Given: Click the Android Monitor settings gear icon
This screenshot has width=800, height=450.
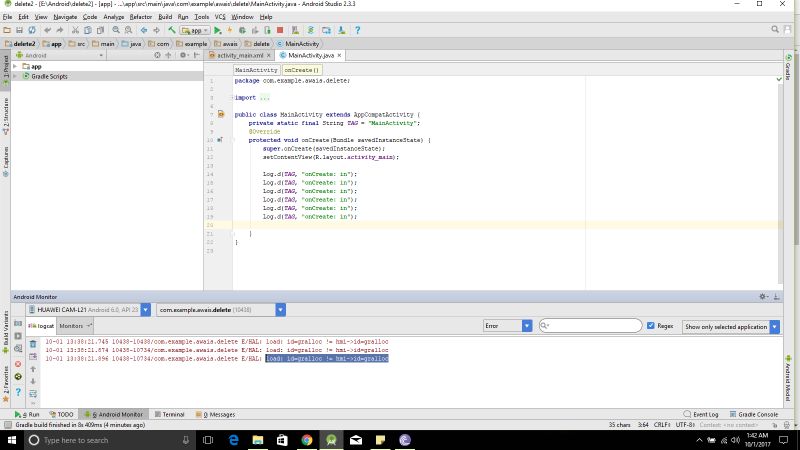Looking at the screenshot, I should pyautogui.click(x=763, y=296).
